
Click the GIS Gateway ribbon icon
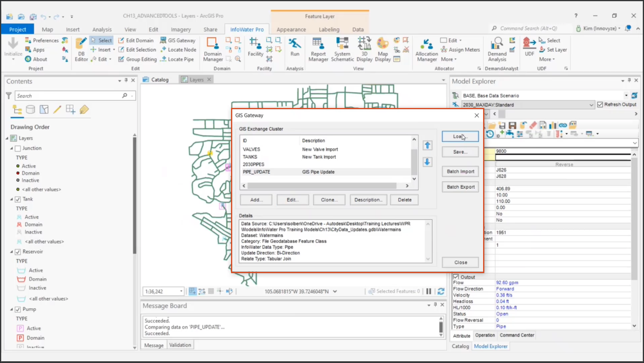(x=178, y=40)
